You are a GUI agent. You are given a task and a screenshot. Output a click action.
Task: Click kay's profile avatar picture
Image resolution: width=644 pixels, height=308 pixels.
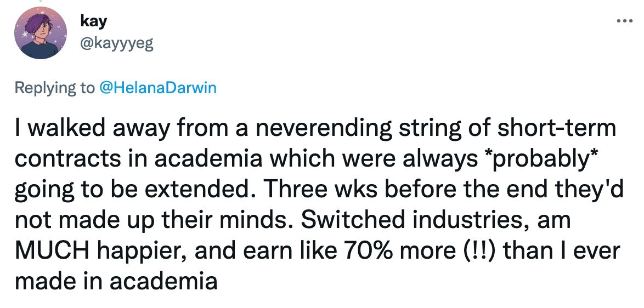point(39,36)
